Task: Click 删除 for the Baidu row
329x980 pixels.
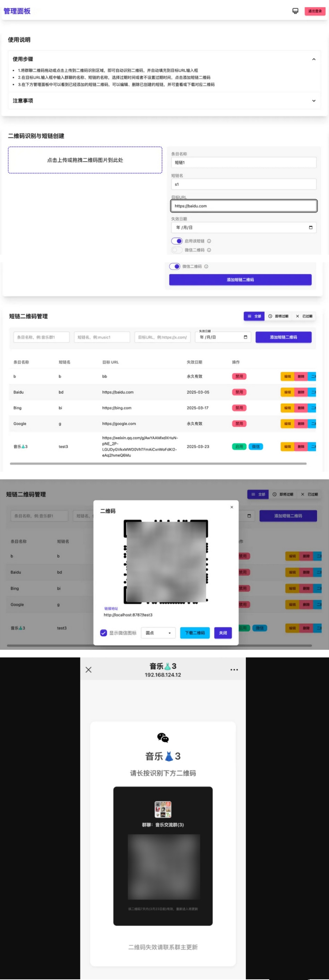Action: point(301,392)
